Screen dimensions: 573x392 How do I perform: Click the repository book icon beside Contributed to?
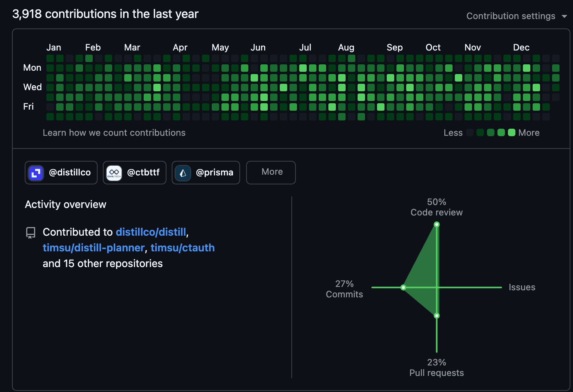point(30,233)
